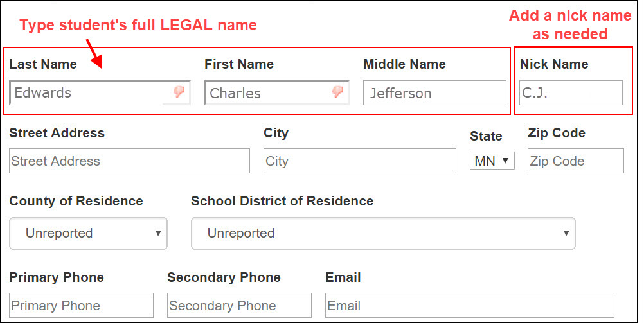644x323 pixels.
Task: Click the red icon inside Last Name field
Action: [x=179, y=92]
